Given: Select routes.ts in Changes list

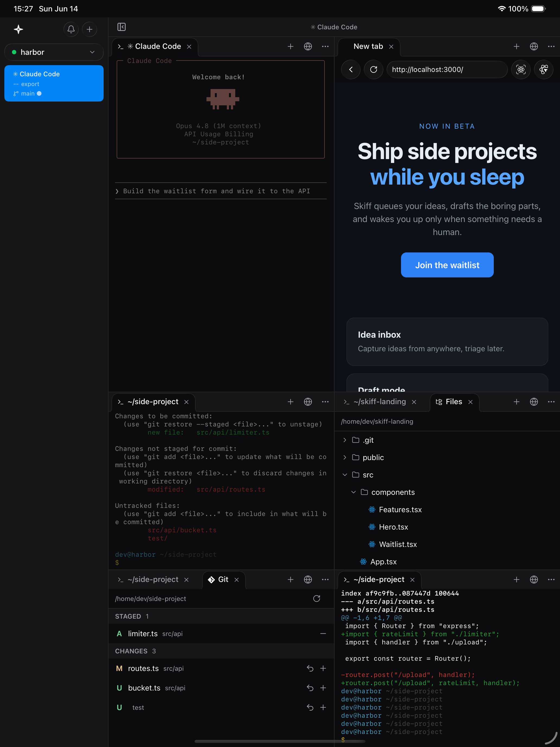Looking at the screenshot, I should point(221,669).
